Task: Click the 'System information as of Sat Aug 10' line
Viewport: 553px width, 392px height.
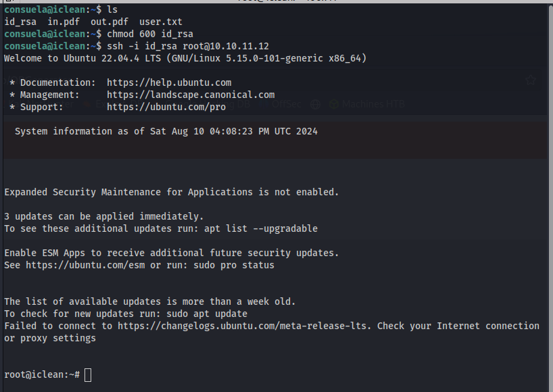Action: click(x=166, y=132)
